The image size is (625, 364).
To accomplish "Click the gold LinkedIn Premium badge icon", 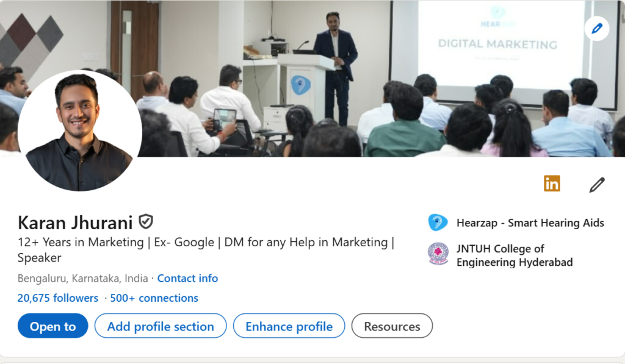I will (552, 184).
